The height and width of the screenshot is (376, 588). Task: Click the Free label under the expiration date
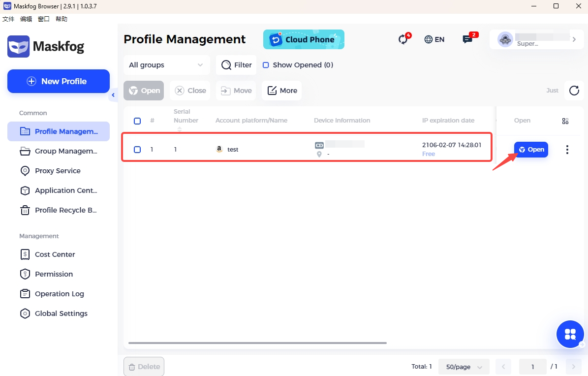click(429, 154)
